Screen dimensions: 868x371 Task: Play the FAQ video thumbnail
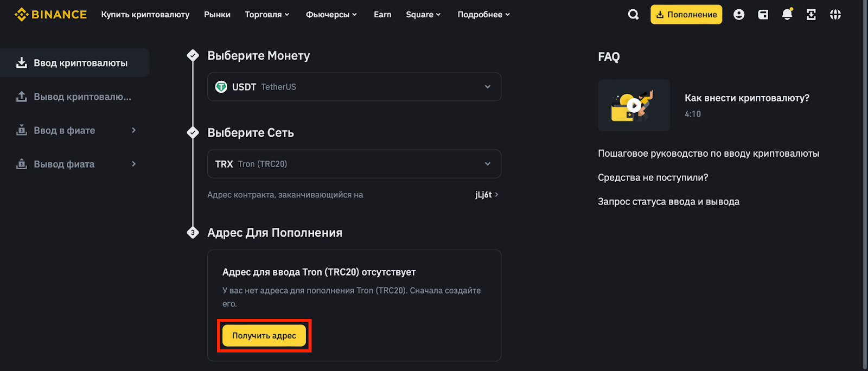click(x=634, y=105)
